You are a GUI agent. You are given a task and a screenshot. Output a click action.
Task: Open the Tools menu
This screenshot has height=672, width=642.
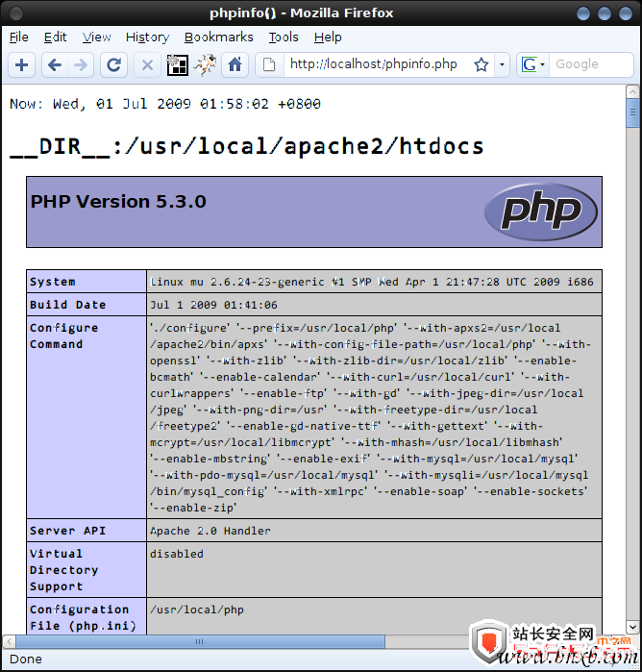[284, 37]
